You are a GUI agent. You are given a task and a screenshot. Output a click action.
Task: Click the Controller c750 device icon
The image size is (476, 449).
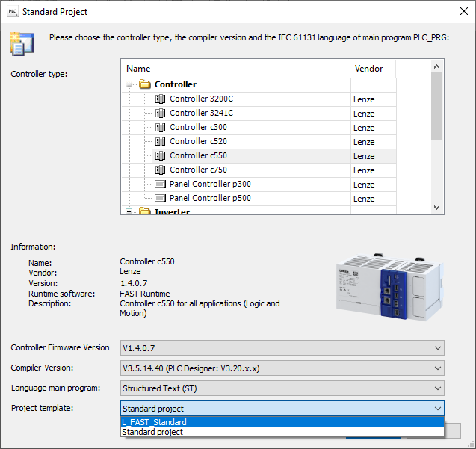point(160,170)
